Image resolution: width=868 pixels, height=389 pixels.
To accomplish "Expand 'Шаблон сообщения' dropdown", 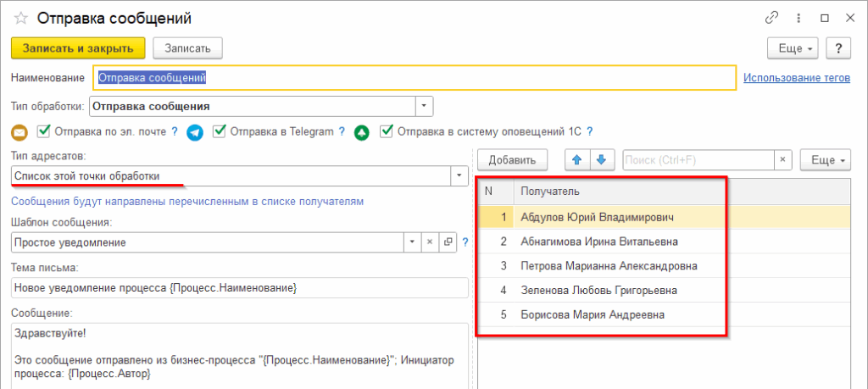I will (x=412, y=242).
